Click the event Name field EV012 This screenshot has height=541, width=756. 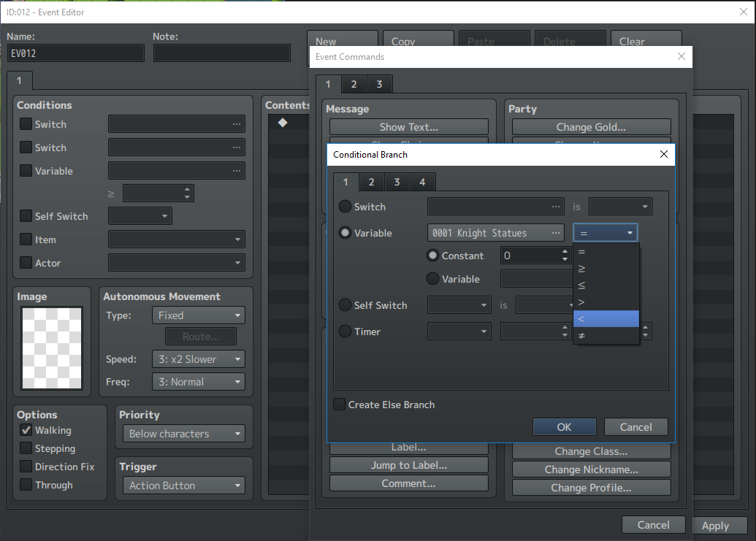click(76, 53)
